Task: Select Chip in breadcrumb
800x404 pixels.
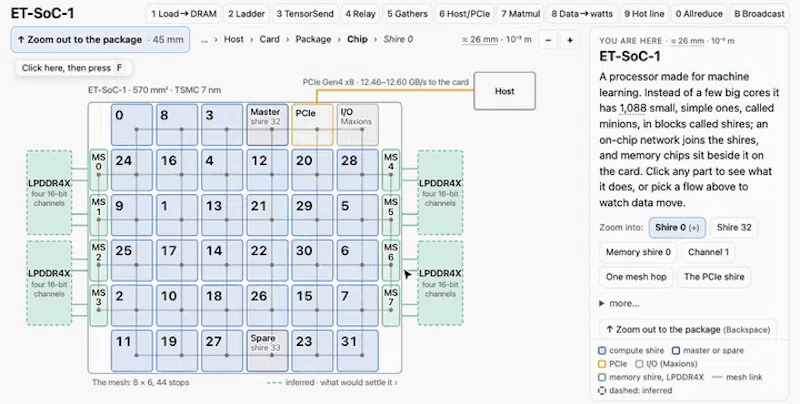Action: tap(357, 39)
